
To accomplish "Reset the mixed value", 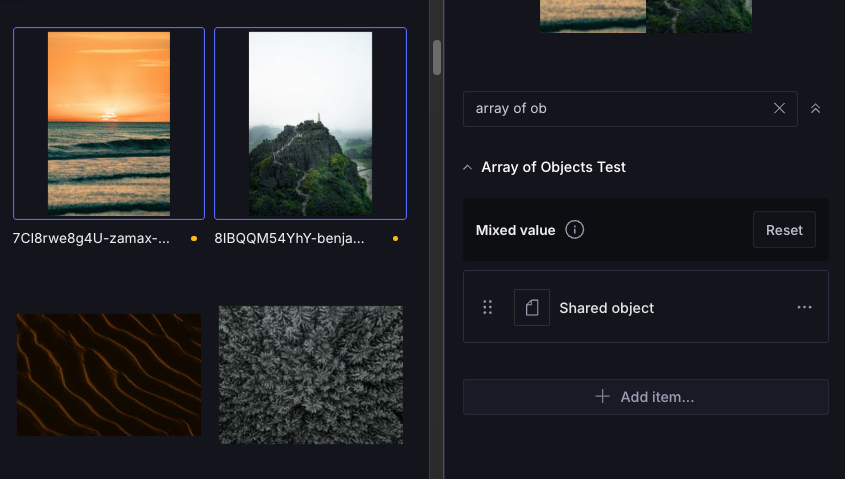I will [784, 230].
